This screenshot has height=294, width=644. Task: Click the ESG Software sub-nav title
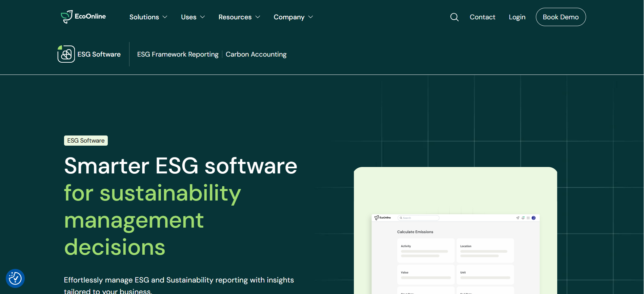pyautogui.click(x=99, y=54)
